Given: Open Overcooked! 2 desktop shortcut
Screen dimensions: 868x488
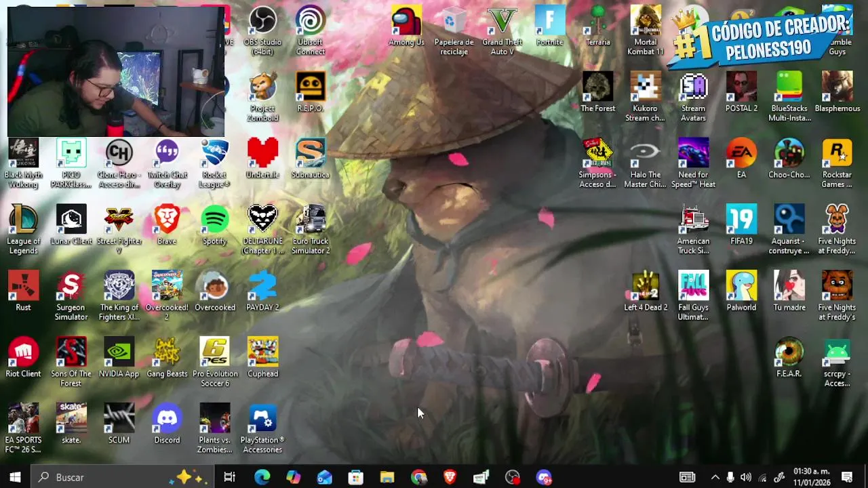Looking at the screenshot, I should click(x=167, y=296).
